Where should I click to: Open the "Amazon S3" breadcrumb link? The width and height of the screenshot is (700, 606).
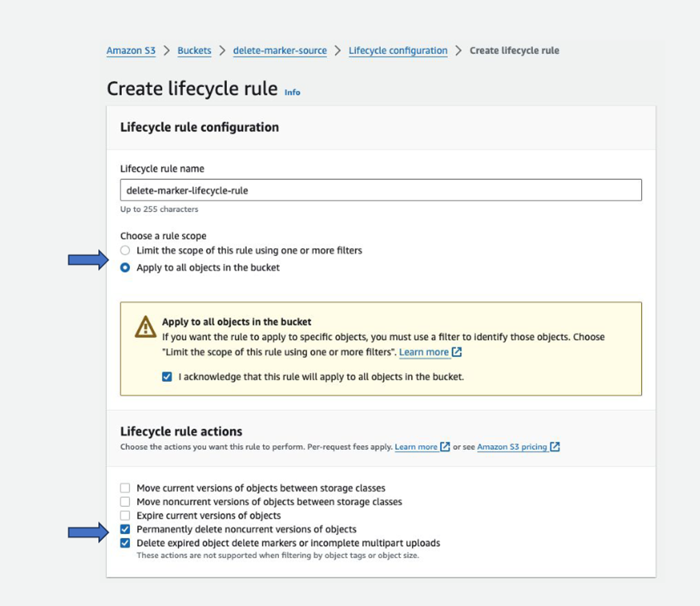(x=131, y=50)
